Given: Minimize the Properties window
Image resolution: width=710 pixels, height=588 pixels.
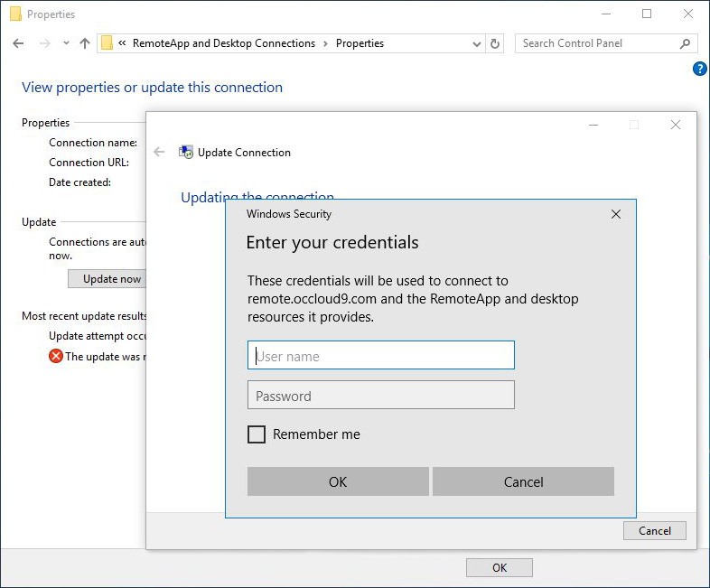Looking at the screenshot, I should tap(606, 14).
